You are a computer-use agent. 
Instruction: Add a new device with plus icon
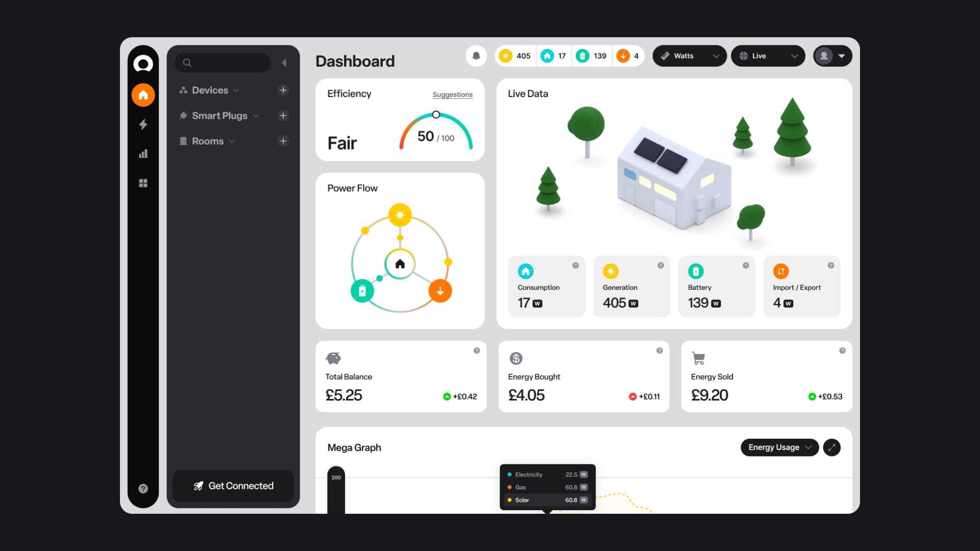[x=283, y=90]
